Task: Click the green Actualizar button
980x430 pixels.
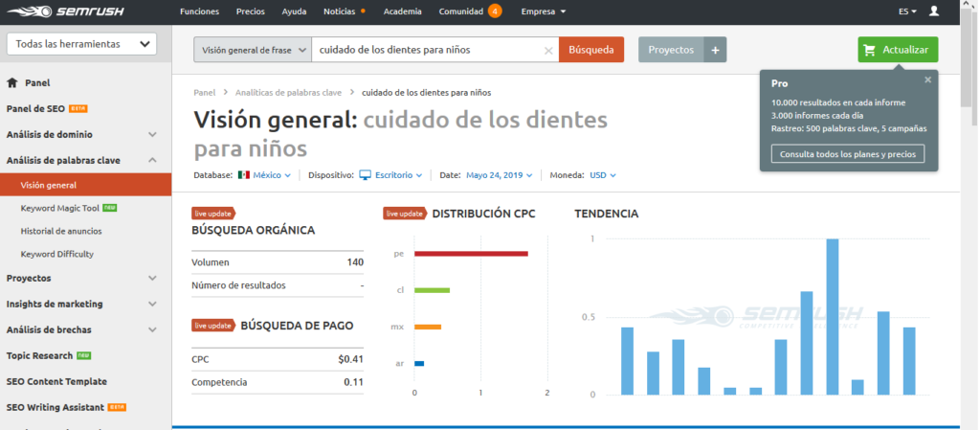Action: click(898, 50)
